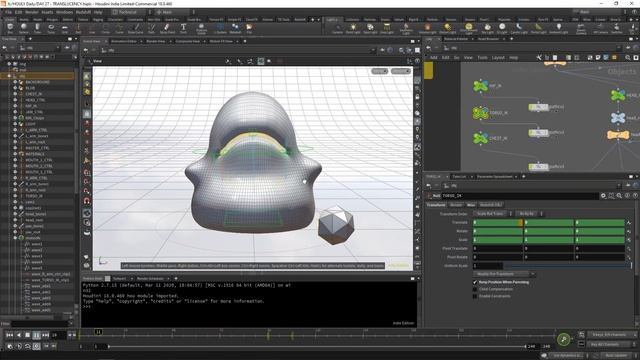Open the Modify Pre-Transform dropdown
640x360 pixels.
point(504,274)
